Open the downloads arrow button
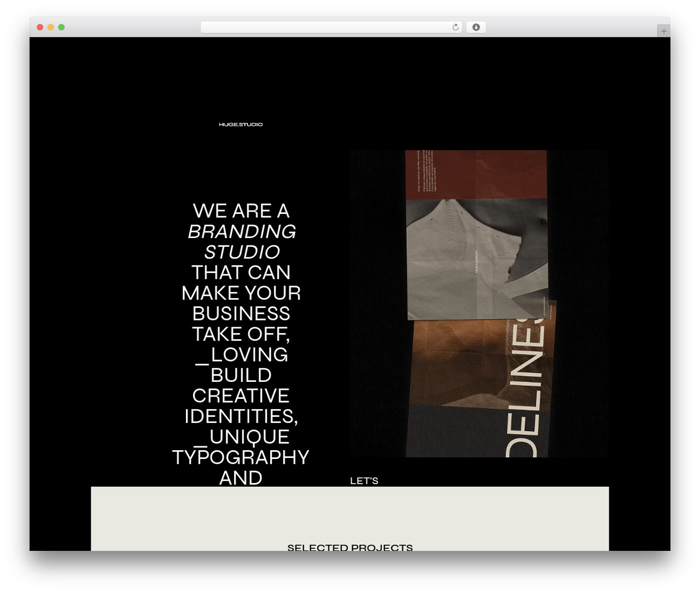This screenshot has width=700, height=593. [x=476, y=27]
